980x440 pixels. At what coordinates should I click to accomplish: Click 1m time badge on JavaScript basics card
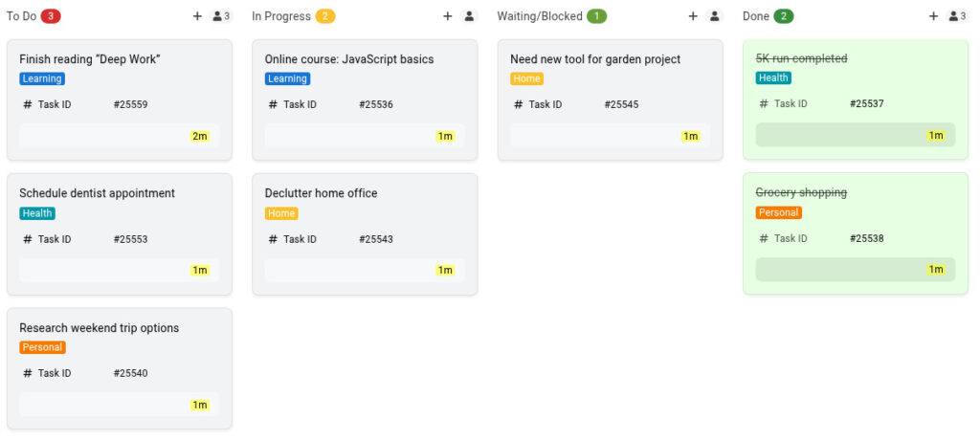tap(445, 136)
